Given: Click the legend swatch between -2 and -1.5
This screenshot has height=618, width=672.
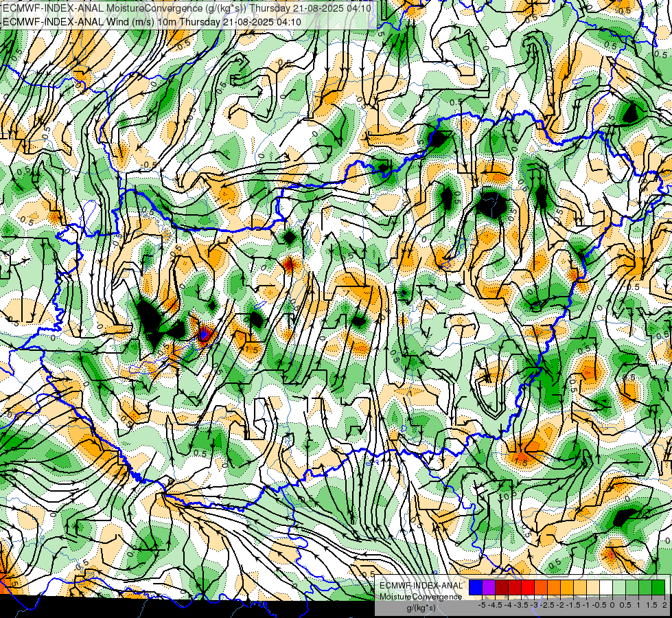Looking at the screenshot, I should [x=567, y=588].
